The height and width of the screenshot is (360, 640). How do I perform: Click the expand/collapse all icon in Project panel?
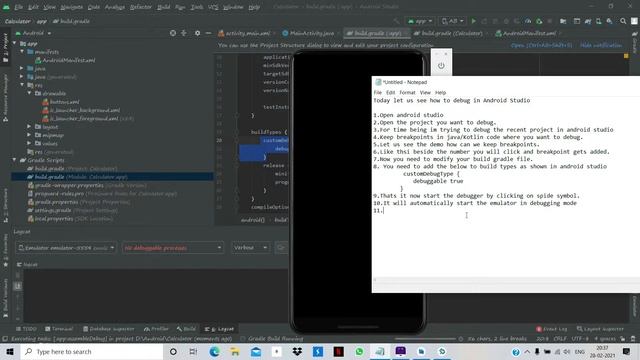pyautogui.click(x=184, y=33)
